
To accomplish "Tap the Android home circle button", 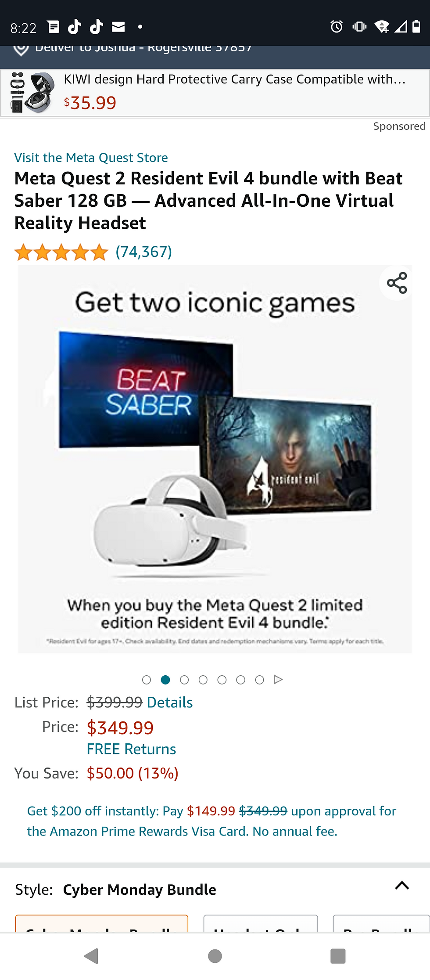I will click(x=215, y=956).
